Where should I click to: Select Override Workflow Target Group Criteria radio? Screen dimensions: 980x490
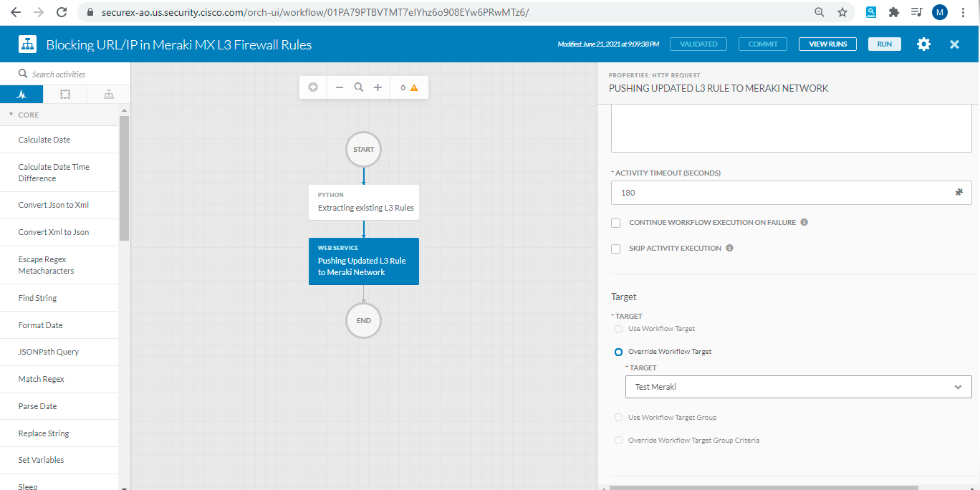coord(618,441)
